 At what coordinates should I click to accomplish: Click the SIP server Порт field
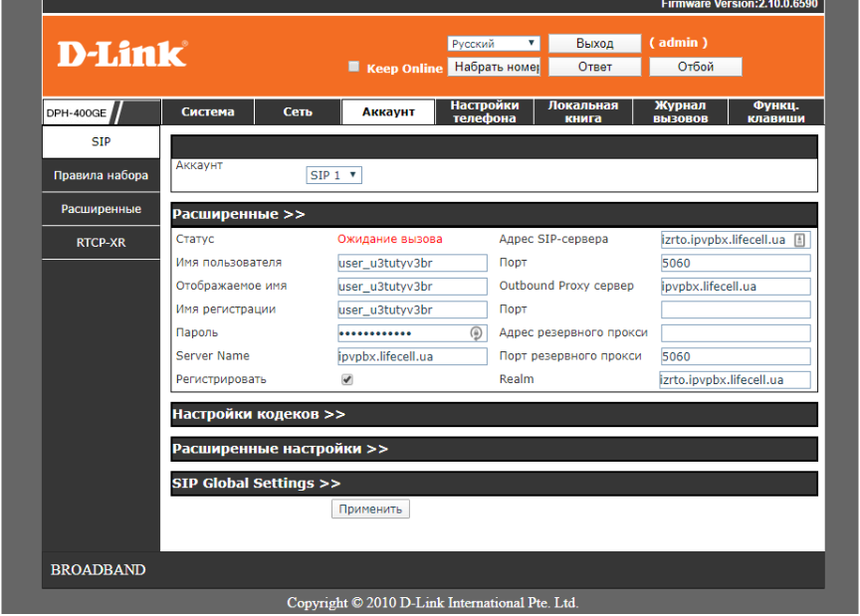point(736,263)
